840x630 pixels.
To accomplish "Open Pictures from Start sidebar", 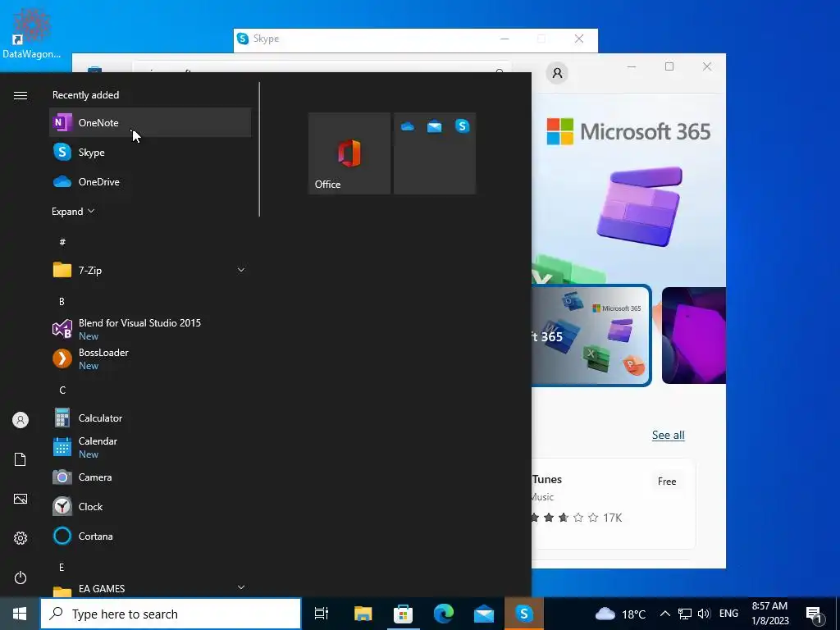I will 21,499.
